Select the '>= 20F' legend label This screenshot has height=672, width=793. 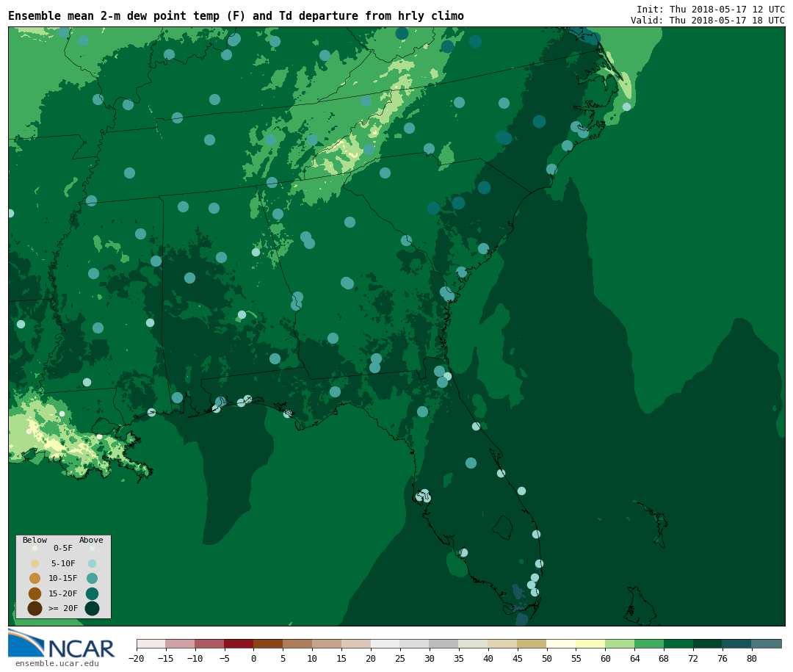63,608
